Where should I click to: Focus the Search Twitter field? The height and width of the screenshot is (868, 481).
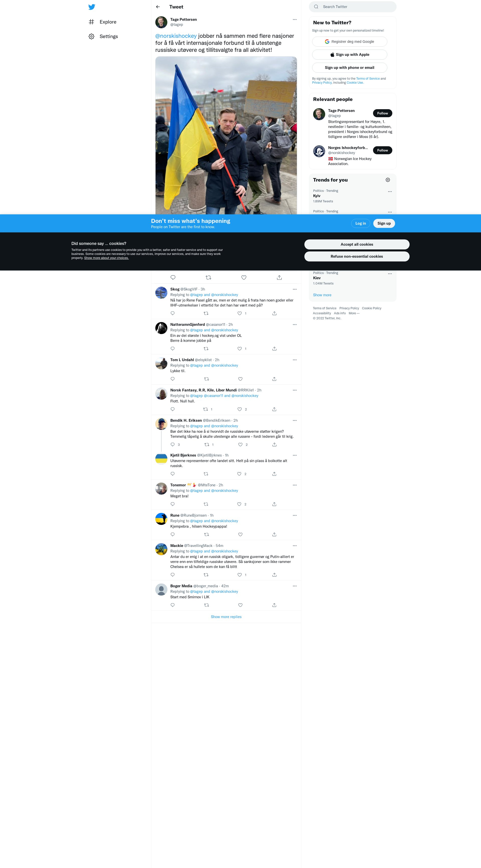[x=352, y=7]
